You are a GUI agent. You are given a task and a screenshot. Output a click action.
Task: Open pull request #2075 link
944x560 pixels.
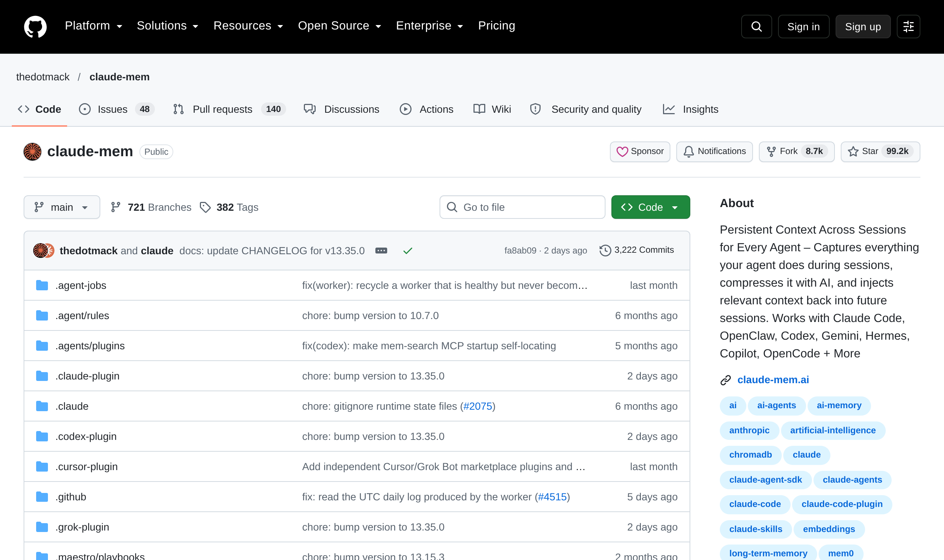point(478,406)
